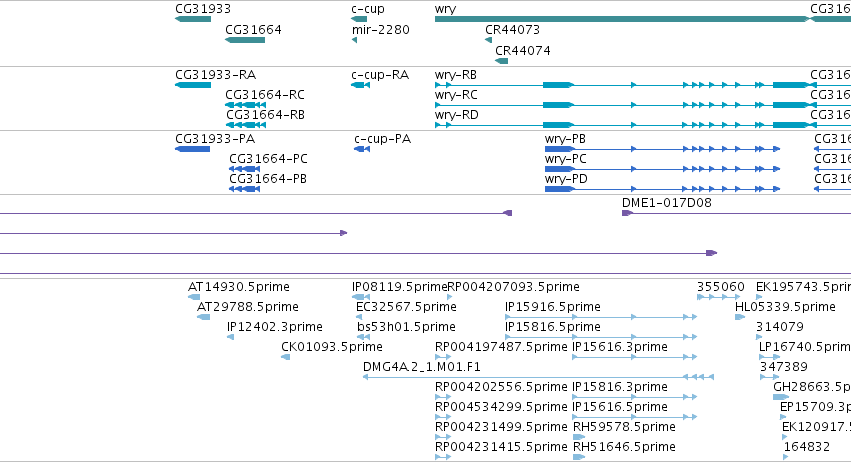
Task: Open the DMG4A2_1.M01.F1 feature label
Action: [422, 367]
